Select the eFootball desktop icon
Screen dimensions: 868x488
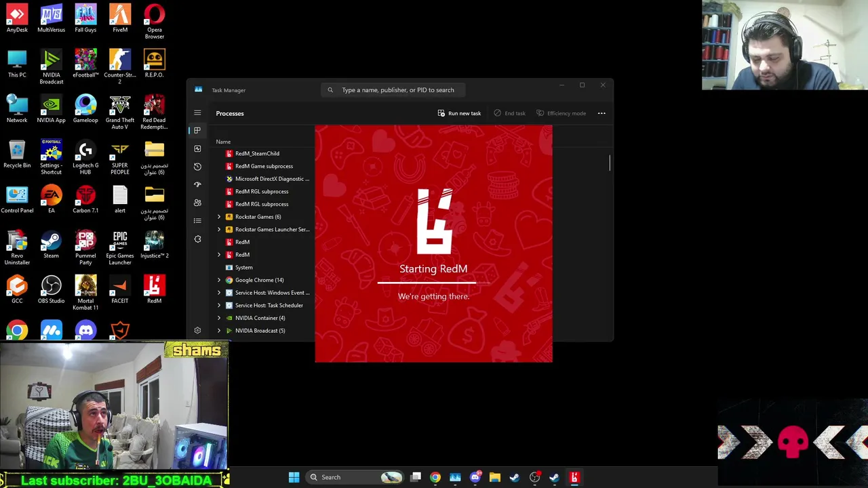click(x=85, y=64)
